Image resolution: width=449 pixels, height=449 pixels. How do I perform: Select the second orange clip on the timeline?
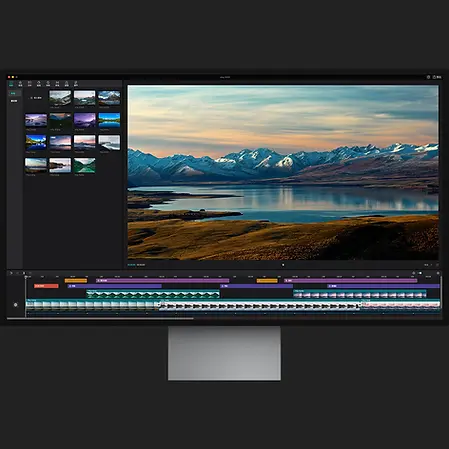tap(267, 281)
